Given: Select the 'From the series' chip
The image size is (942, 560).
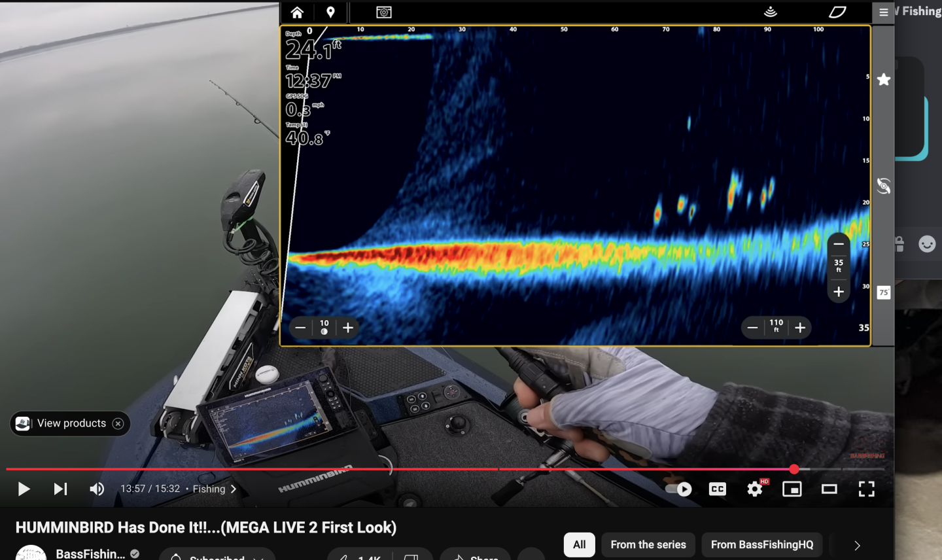Looking at the screenshot, I should click(x=648, y=544).
